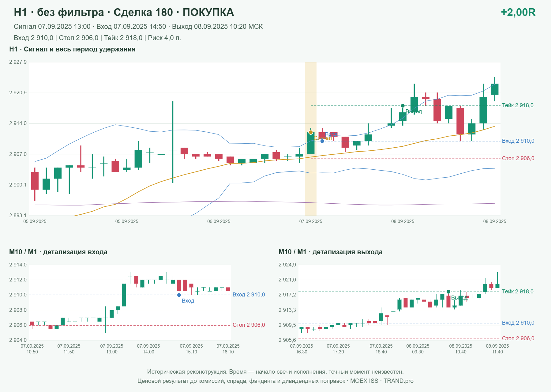The image size is (551, 392).
Task: Click the 08.09.2025 11:40 tick in exit detail chart
Action: (x=497, y=349)
